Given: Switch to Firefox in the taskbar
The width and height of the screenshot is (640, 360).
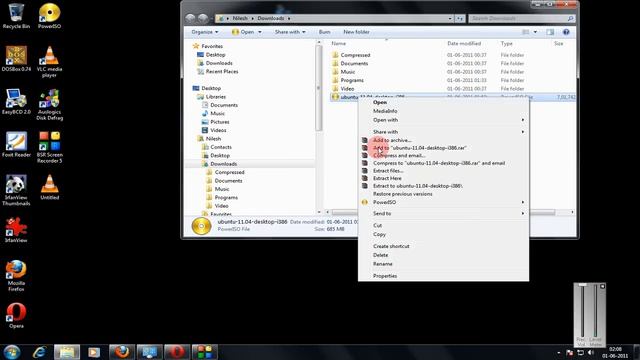Looking at the screenshot, I should pos(122,352).
